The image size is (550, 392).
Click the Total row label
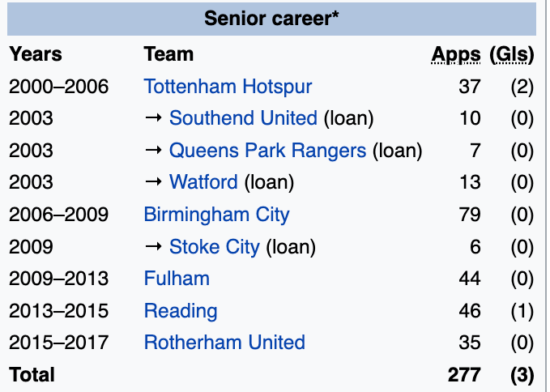click(x=32, y=375)
